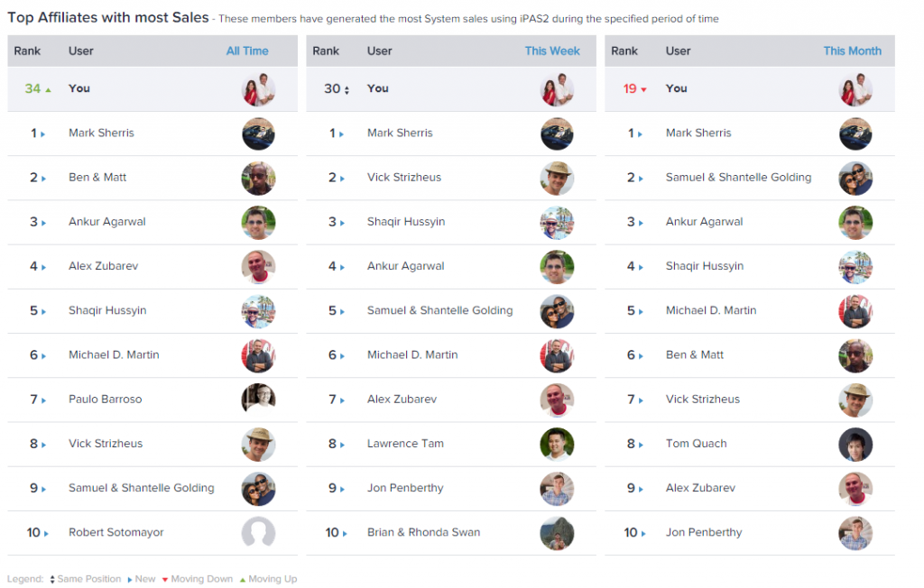Click the same-position arrows beside rank 30
924x588 pixels.
pos(346,90)
